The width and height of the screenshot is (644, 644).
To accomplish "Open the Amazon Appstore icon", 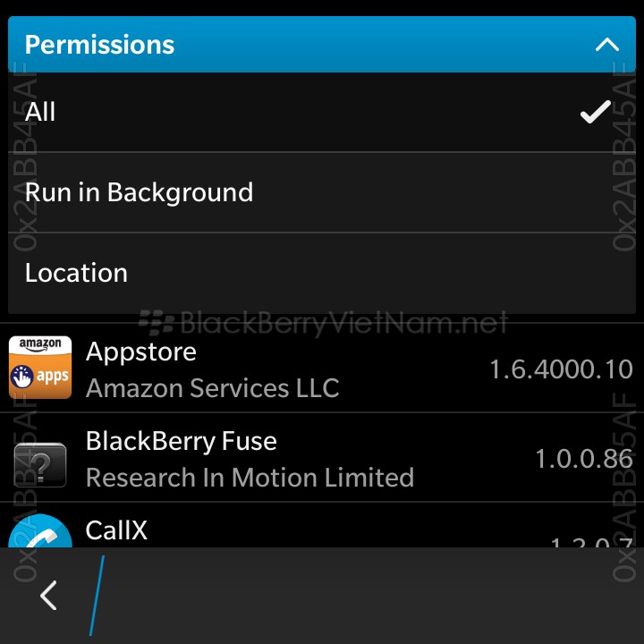I will (40, 368).
